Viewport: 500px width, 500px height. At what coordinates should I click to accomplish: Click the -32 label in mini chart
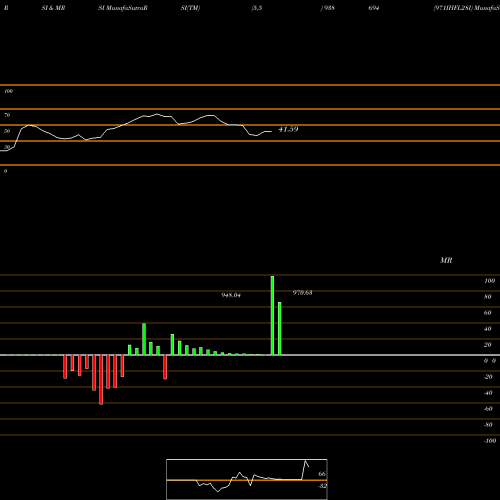(x=322, y=486)
